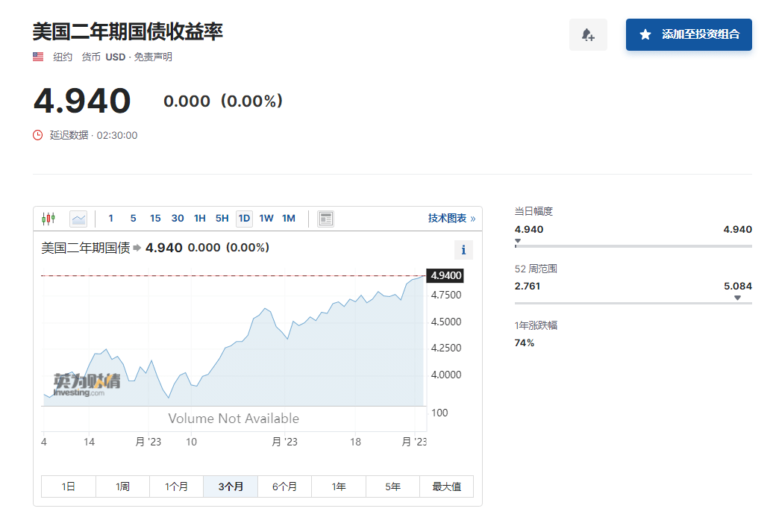Switch chart range to 1年
The image size is (776, 532).
tap(339, 486)
